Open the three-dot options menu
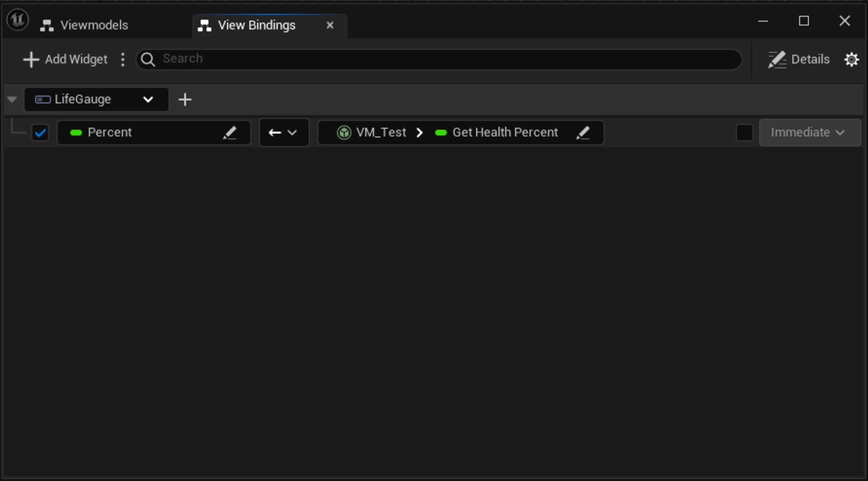 coord(123,59)
